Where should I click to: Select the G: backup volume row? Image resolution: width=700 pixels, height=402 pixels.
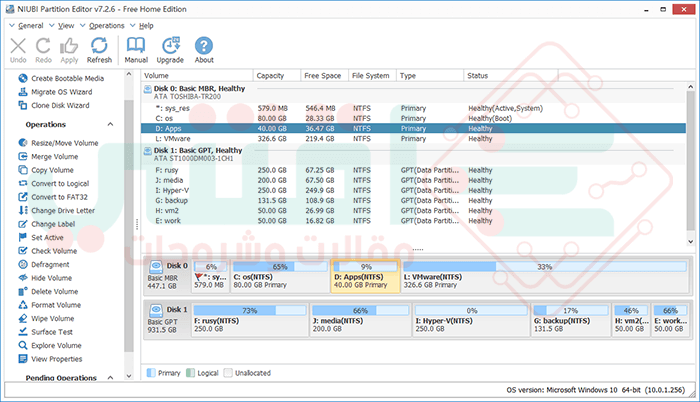pos(413,201)
